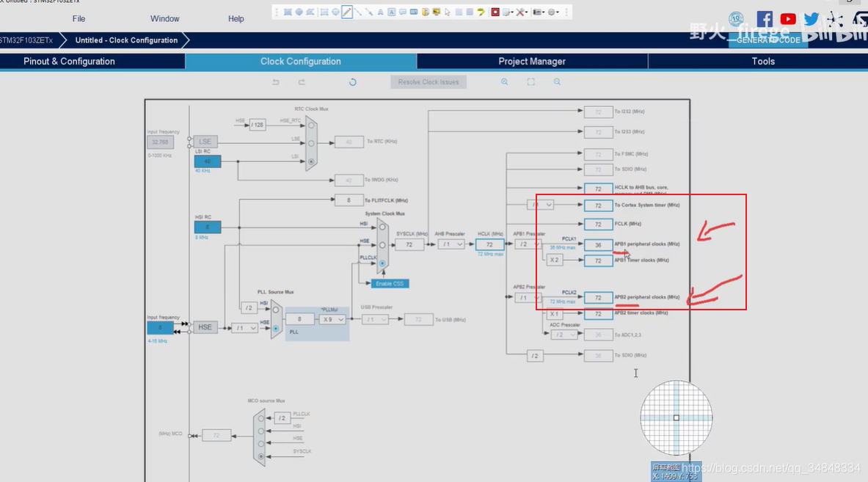Select HSI radio in PLL Source Mux
The width and height of the screenshot is (868, 482).
click(276, 310)
